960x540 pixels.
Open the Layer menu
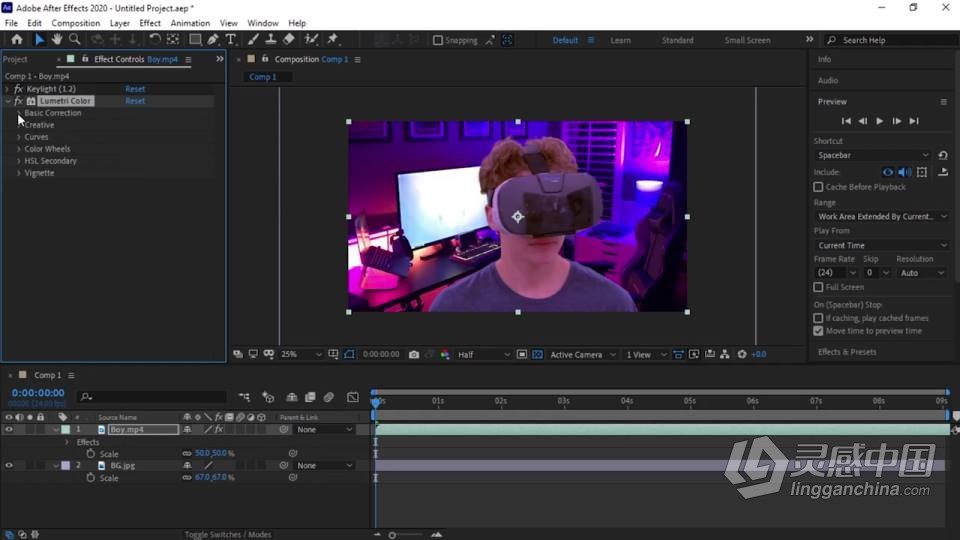click(x=119, y=23)
